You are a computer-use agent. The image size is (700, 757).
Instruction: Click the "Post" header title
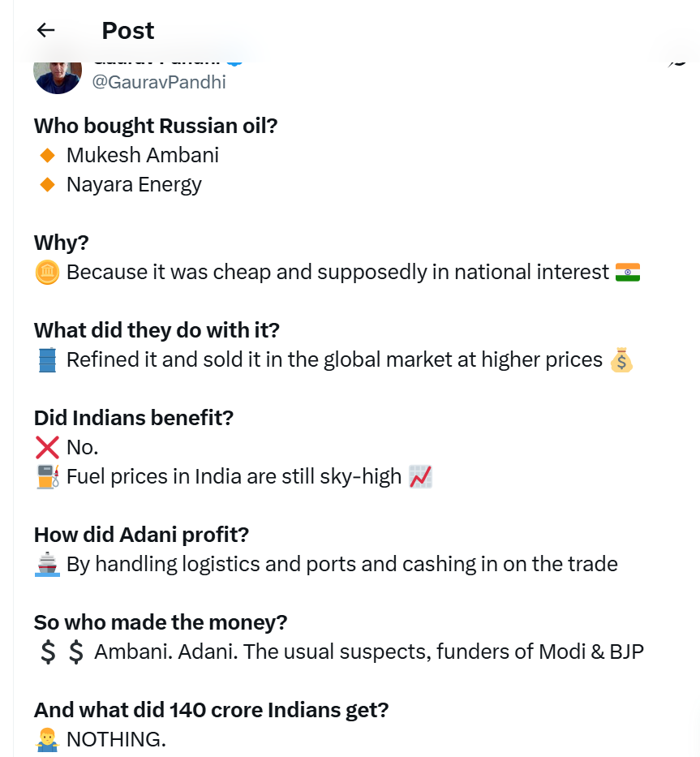pyautogui.click(x=127, y=31)
